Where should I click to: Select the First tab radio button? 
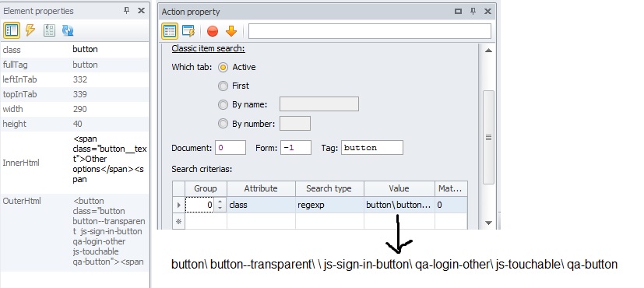(x=223, y=86)
